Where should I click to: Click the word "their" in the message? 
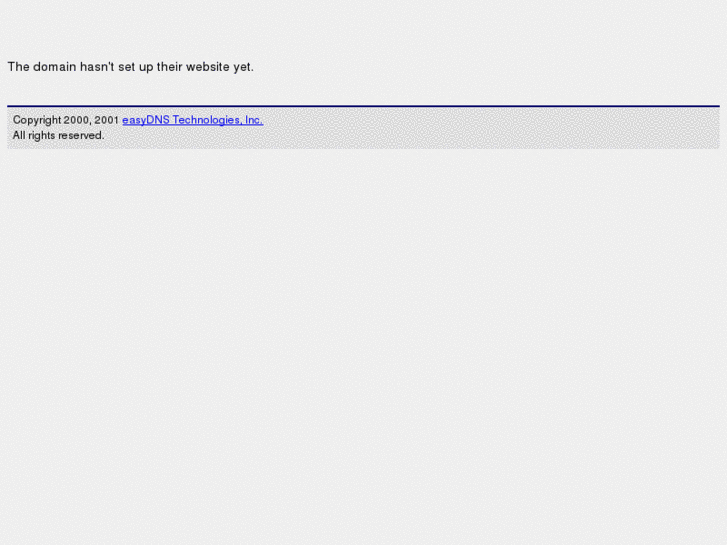pos(170,67)
